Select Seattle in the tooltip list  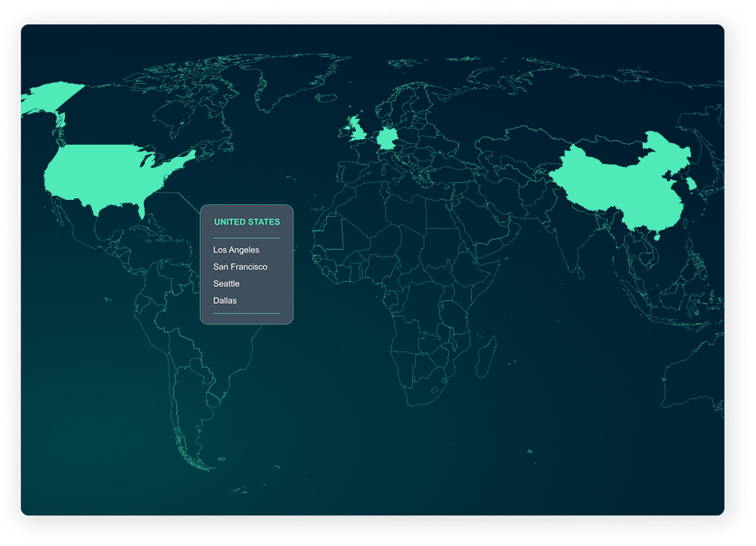226,284
